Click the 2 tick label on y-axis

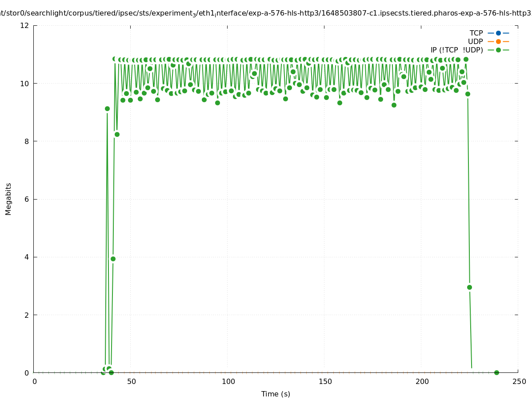click(27, 315)
